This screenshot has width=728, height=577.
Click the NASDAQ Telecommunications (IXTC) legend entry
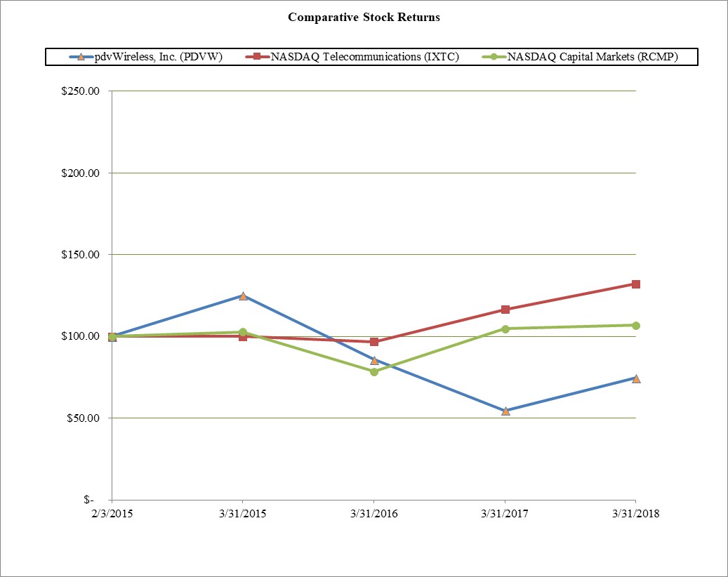(364, 57)
